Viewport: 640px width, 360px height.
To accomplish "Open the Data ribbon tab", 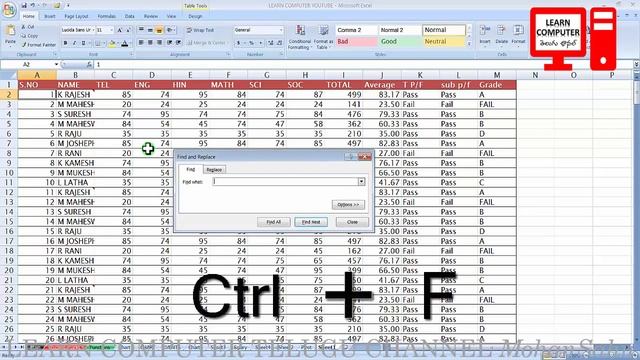I will [x=129, y=16].
